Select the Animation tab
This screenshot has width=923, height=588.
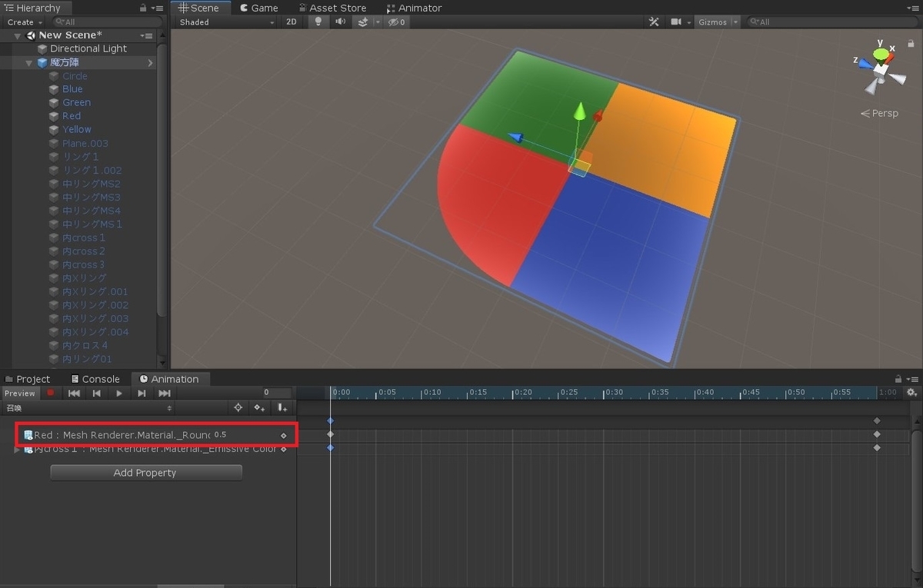point(169,379)
